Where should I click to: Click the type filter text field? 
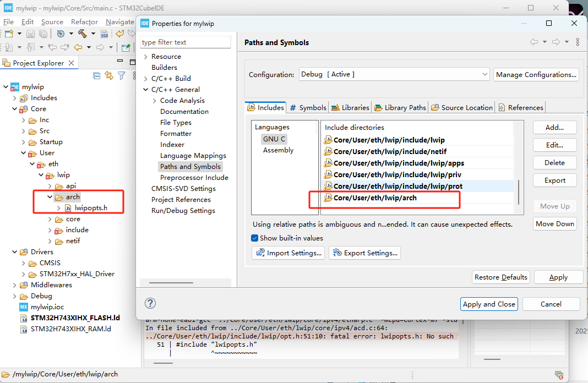[186, 42]
